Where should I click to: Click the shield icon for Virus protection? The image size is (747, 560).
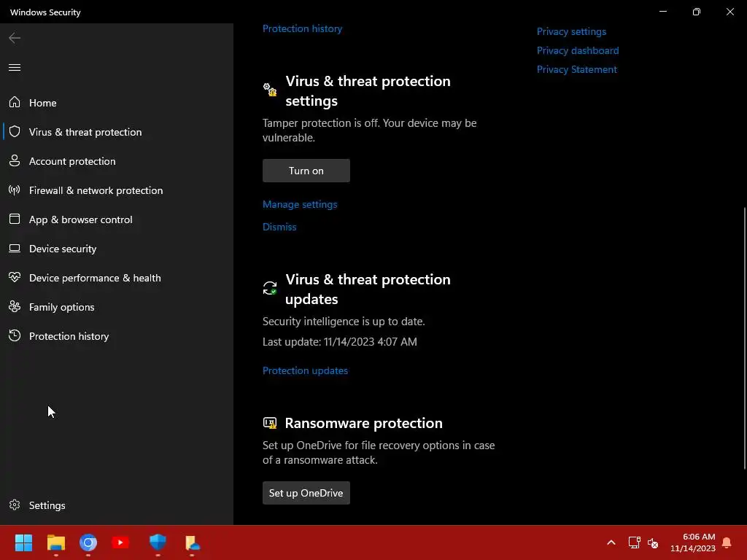[15, 131]
